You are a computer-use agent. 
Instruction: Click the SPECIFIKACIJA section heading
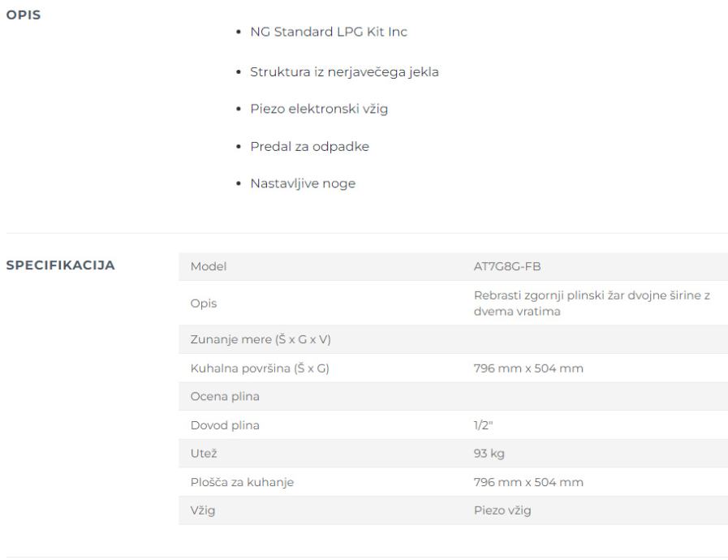click(x=60, y=265)
